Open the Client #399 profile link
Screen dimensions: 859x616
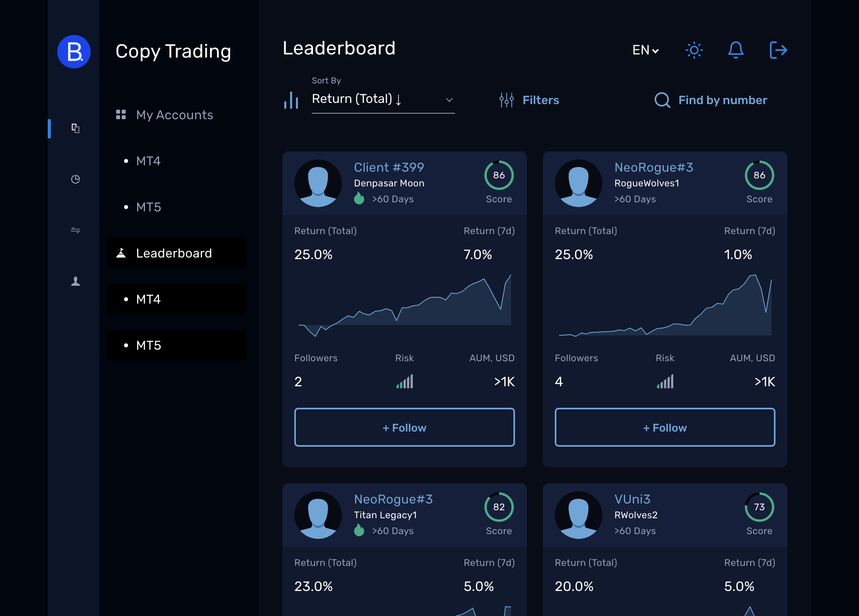389,167
